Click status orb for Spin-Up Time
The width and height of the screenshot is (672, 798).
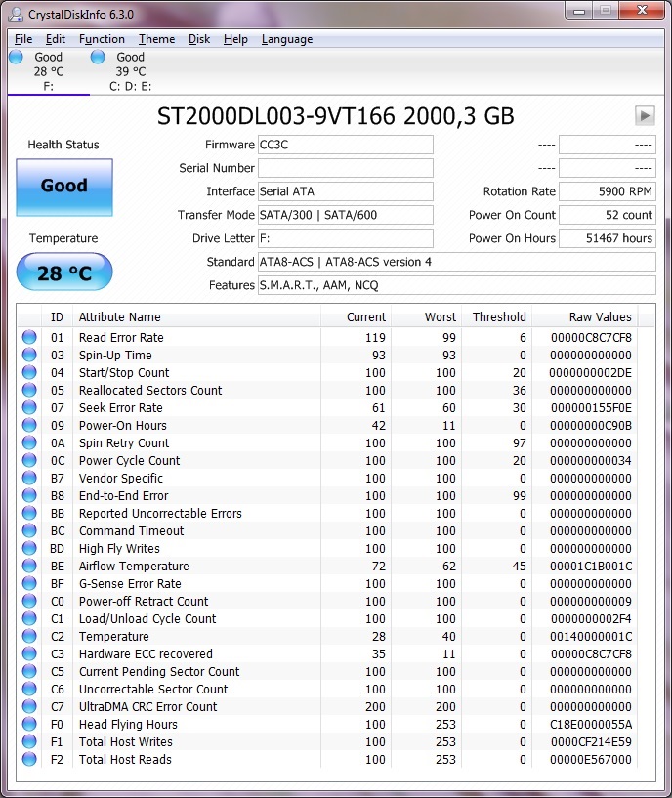[x=29, y=355]
